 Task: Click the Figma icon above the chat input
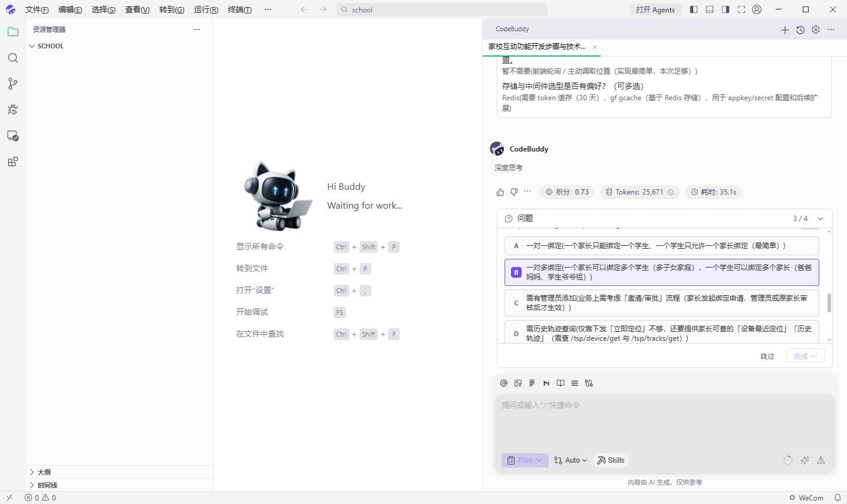coord(532,383)
